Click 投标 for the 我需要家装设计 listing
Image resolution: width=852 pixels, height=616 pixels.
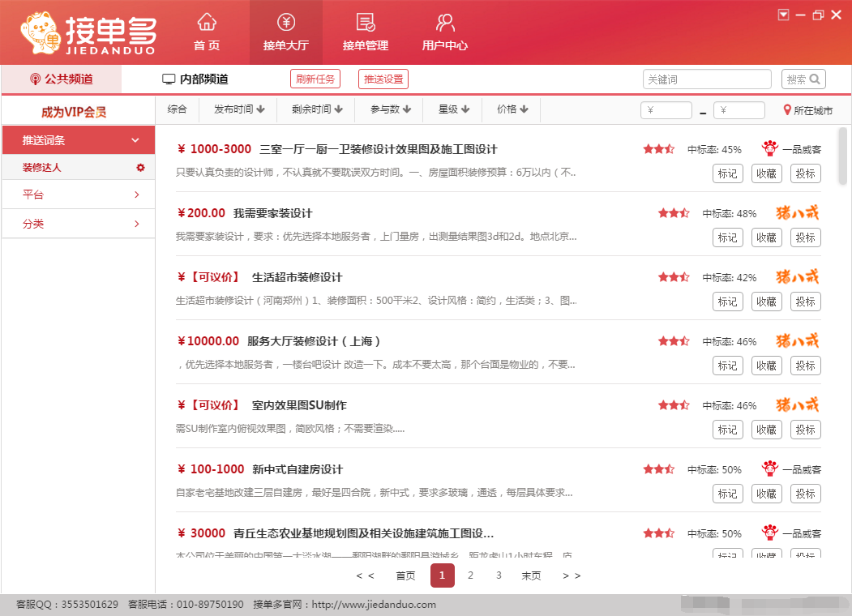point(805,237)
